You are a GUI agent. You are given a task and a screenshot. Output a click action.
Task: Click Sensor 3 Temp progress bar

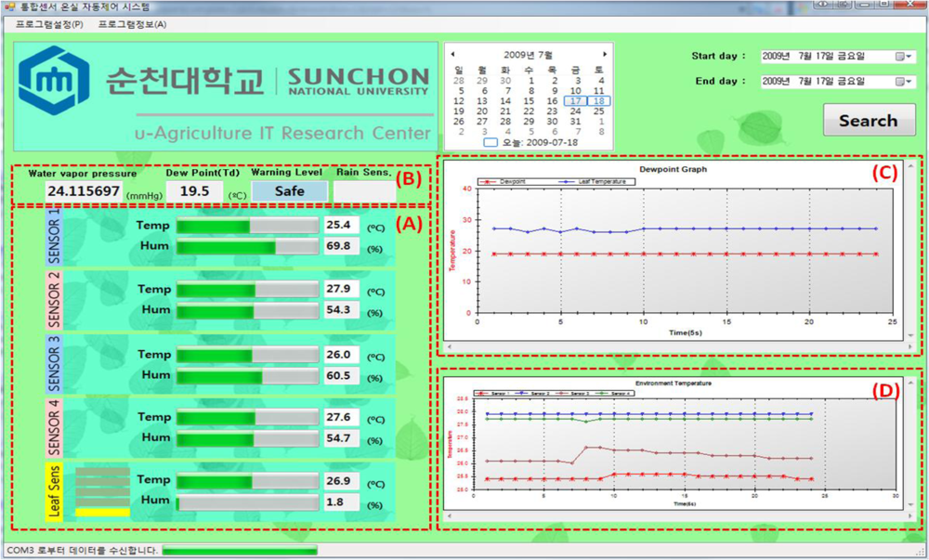(248, 355)
